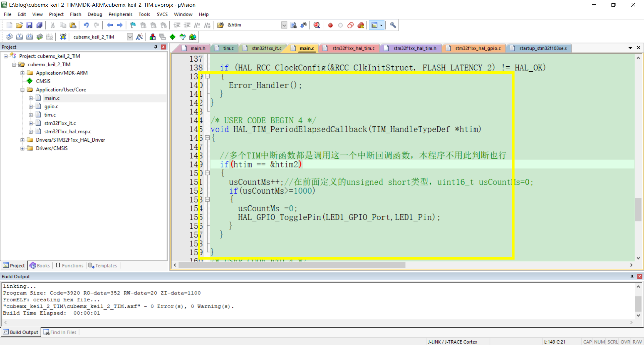Collapse the Project: cubemx_keil_2_TIM node

point(6,56)
